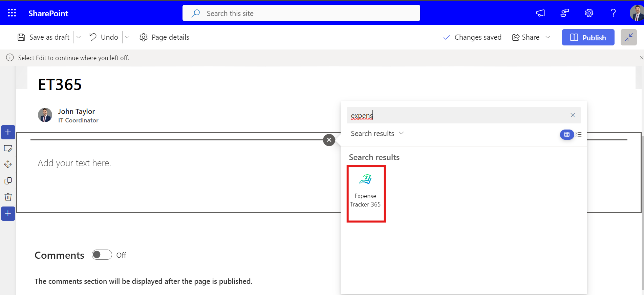This screenshot has height=295, width=644.
Task: Click the info icon in notification bar
Action: point(10,58)
